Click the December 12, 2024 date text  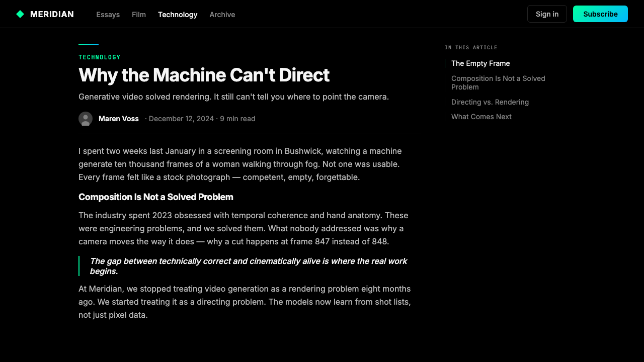[181, 119]
